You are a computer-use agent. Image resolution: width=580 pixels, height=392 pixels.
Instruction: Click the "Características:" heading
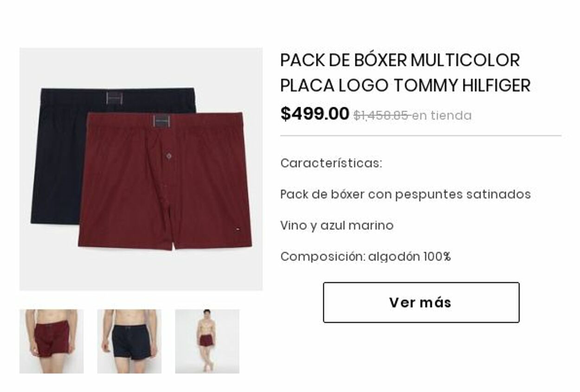point(331,163)
